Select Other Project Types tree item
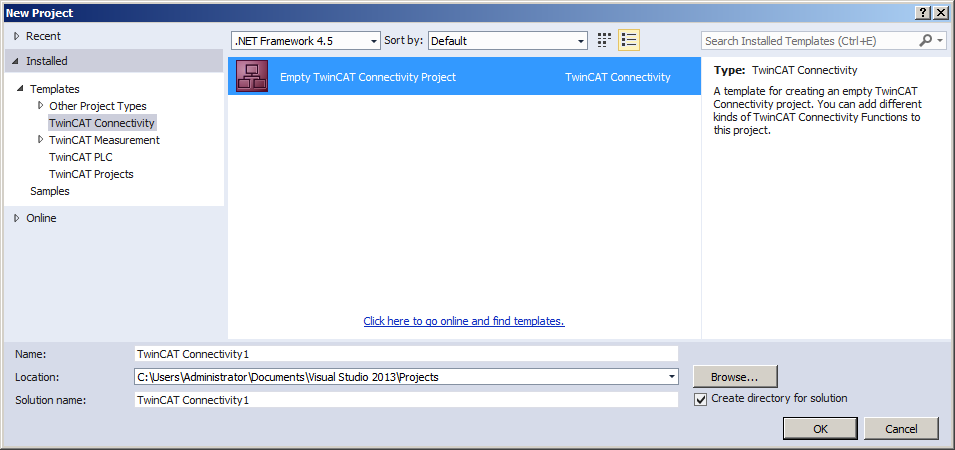955x450 pixels. tap(97, 106)
